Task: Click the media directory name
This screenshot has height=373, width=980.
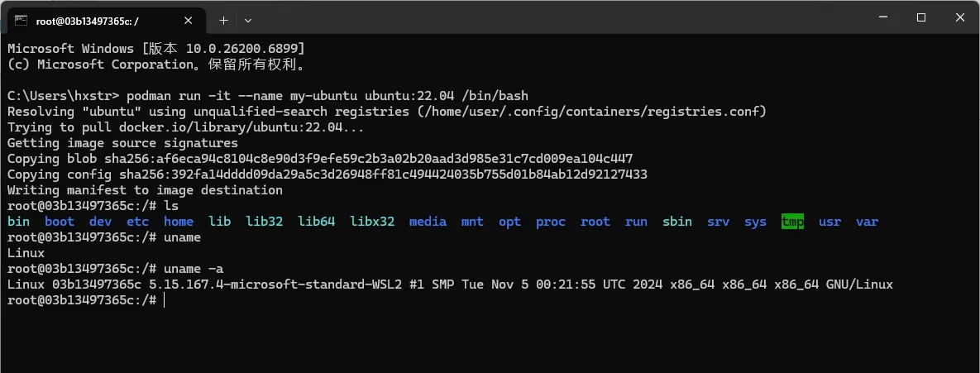Action: click(x=428, y=222)
